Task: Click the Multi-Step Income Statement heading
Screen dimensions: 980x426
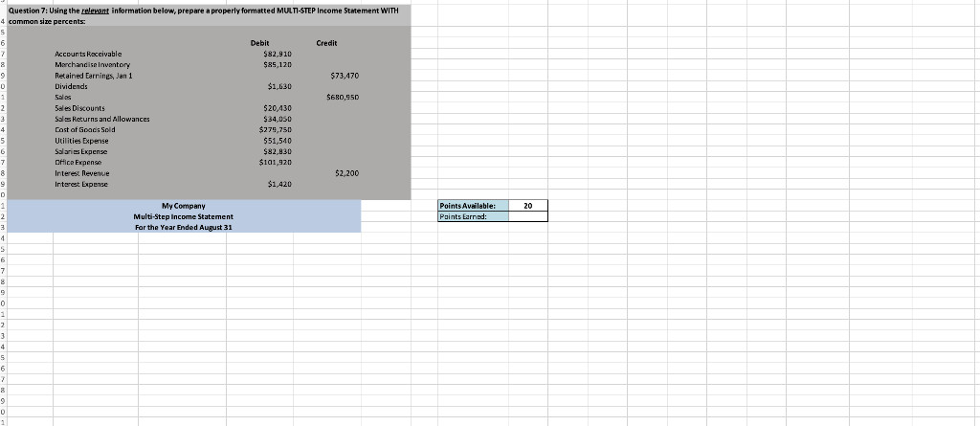Action: (x=183, y=216)
